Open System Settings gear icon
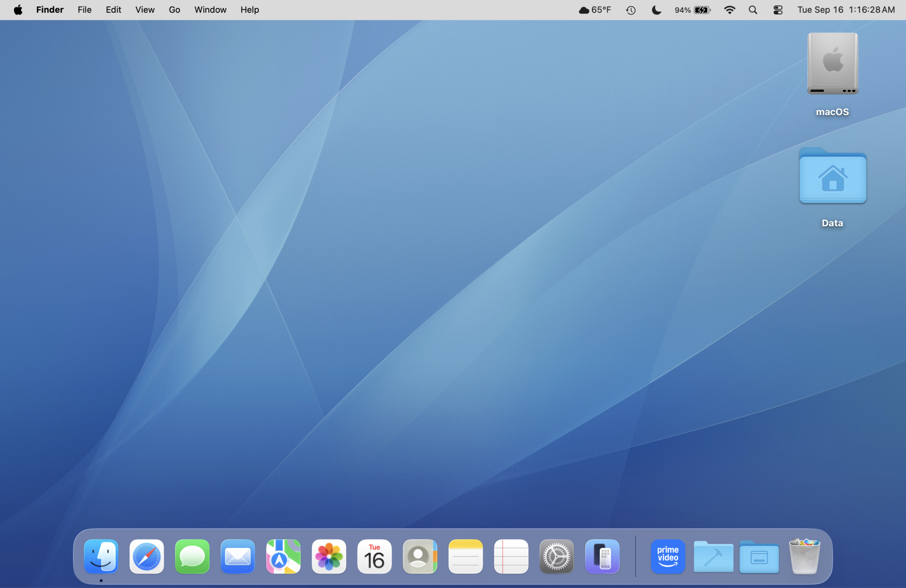Viewport: 906px width, 588px height. click(557, 556)
